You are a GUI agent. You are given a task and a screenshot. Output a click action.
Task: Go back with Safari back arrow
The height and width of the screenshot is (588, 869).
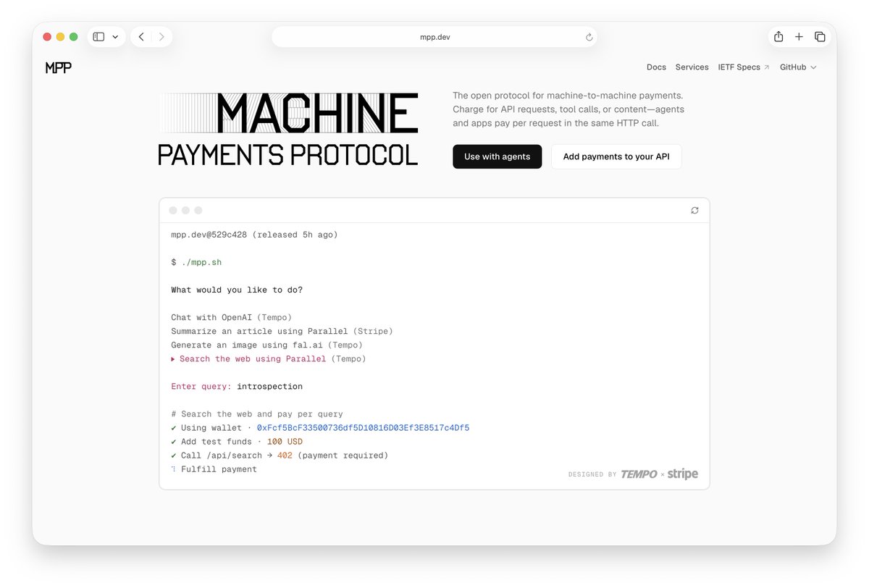tap(141, 37)
